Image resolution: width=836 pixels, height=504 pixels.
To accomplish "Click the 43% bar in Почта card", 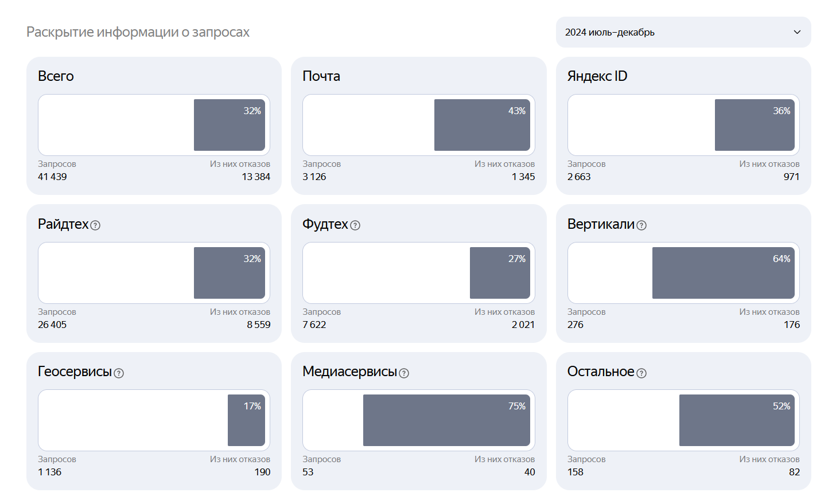I will coord(482,125).
